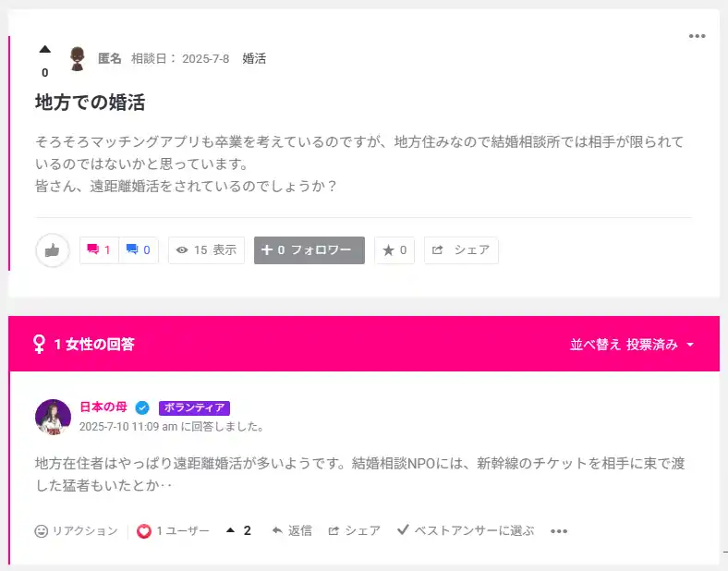The width and height of the screenshot is (728, 571).
Task: Follow the question with フォロワー button
Action: click(309, 250)
